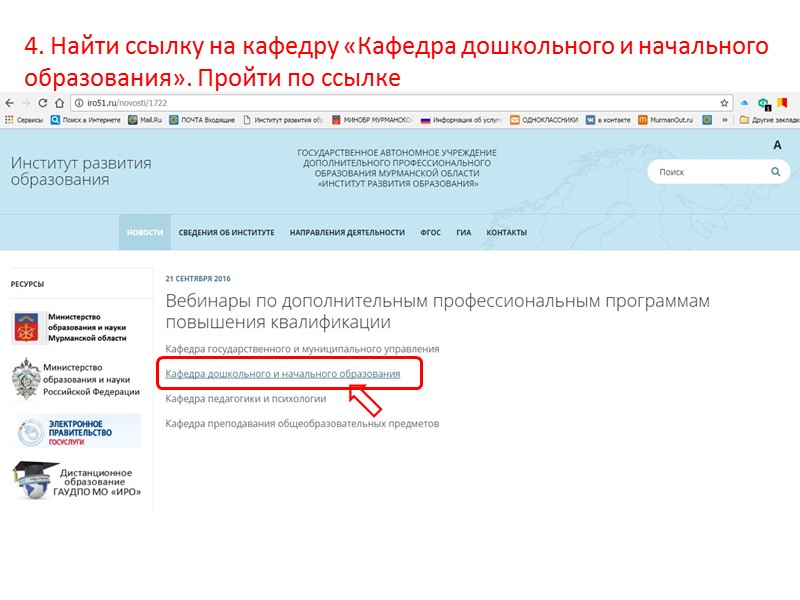Open the в контакте bookmark
Screen dimensions: 800x600
(608, 120)
